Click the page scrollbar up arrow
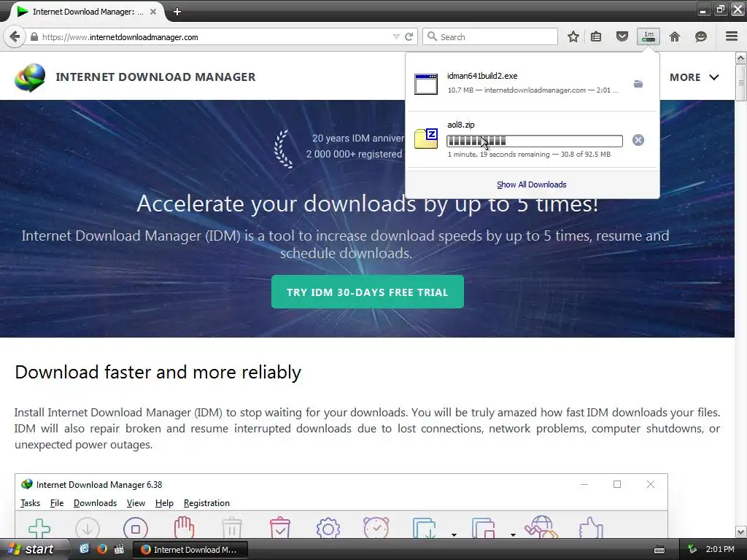747x560 pixels. click(x=741, y=58)
